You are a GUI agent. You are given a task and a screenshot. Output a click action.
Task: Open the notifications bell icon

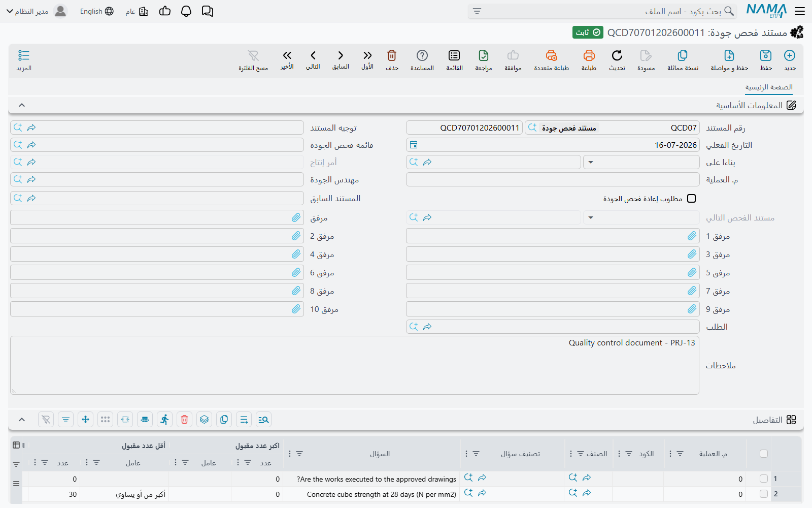[186, 11]
